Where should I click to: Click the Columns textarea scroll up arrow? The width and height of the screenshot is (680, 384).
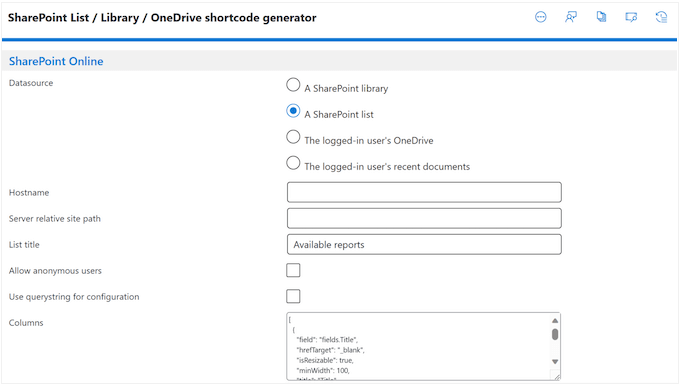(x=555, y=320)
